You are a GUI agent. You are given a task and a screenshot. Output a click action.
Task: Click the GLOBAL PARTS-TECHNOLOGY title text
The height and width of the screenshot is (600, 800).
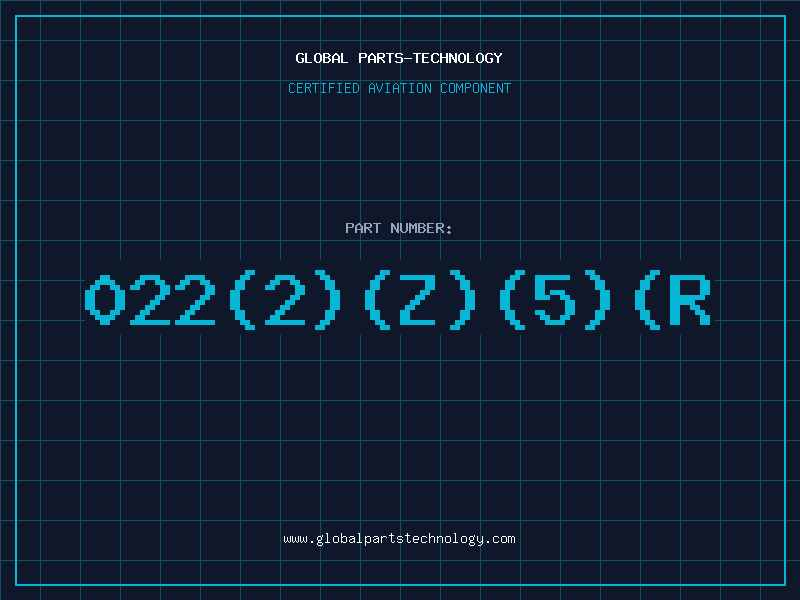pos(399,58)
